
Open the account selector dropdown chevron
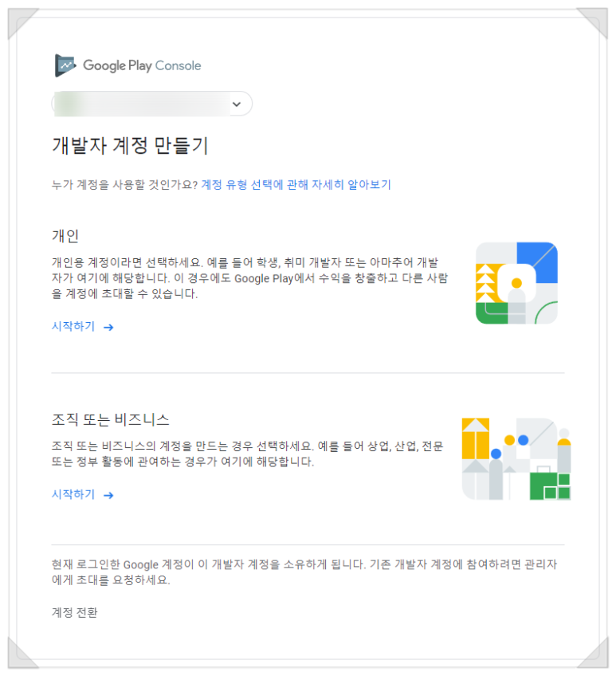tap(236, 104)
